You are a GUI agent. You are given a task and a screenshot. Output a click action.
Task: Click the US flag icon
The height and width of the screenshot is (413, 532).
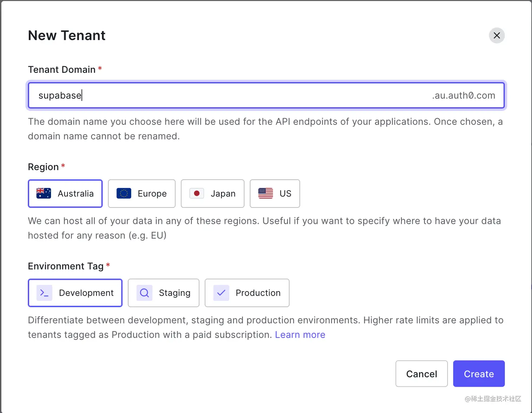(x=266, y=193)
